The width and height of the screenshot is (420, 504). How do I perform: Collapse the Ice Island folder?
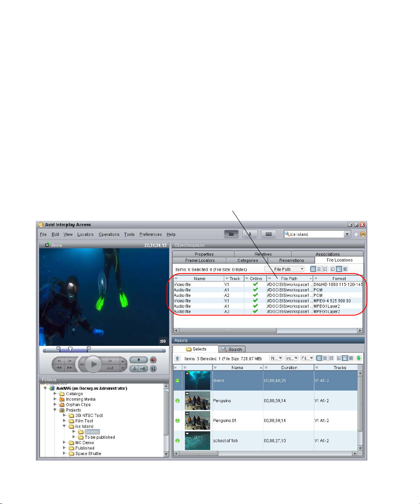(x=64, y=426)
